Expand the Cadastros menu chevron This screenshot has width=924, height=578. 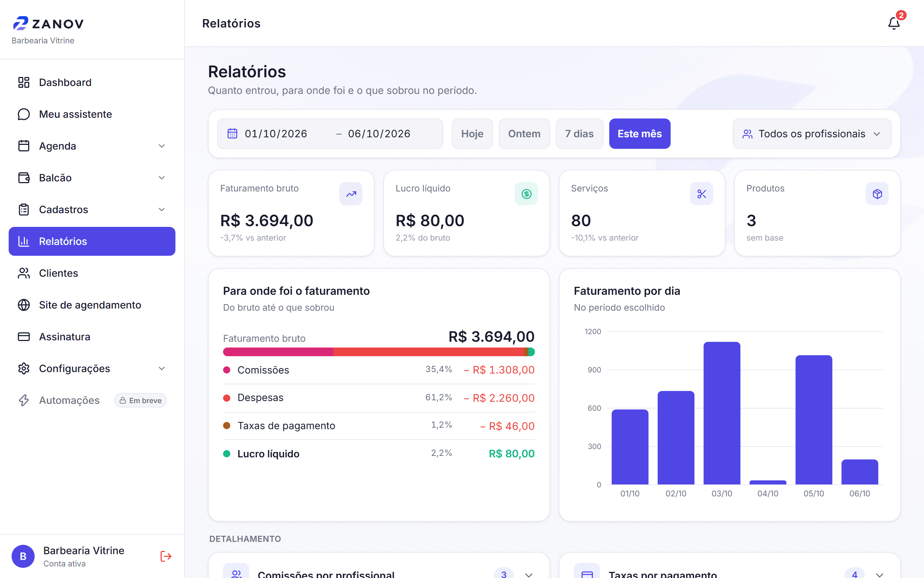[x=162, y=210]
